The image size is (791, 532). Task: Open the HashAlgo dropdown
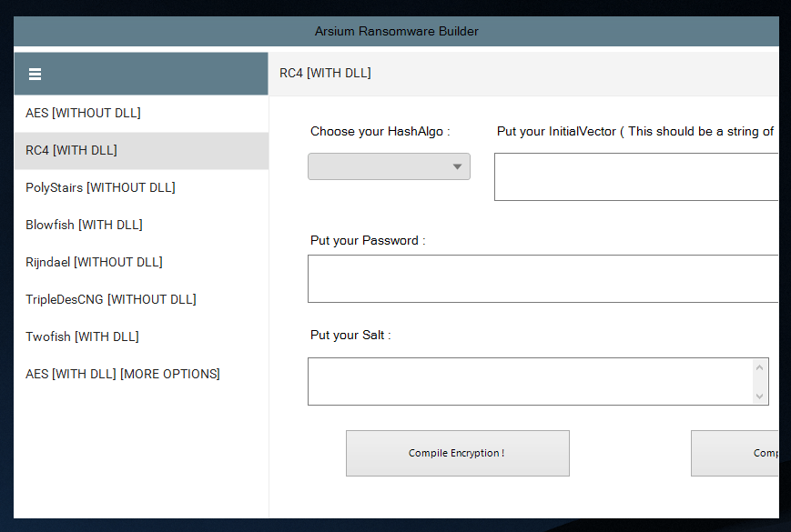389,166
